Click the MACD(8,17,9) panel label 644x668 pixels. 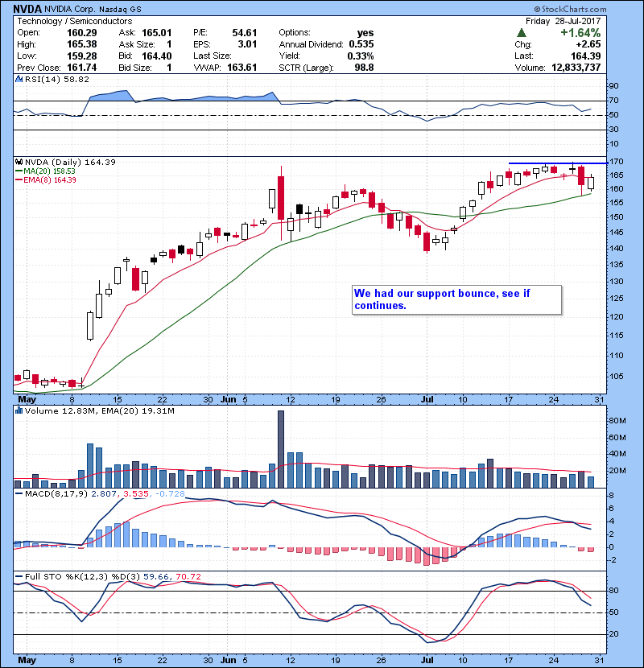56,494
